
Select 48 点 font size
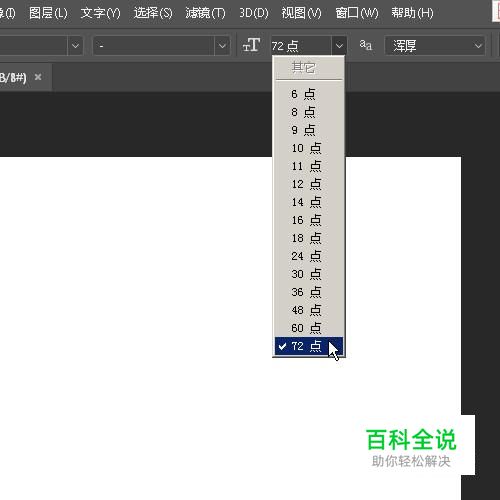click(309, 310)
